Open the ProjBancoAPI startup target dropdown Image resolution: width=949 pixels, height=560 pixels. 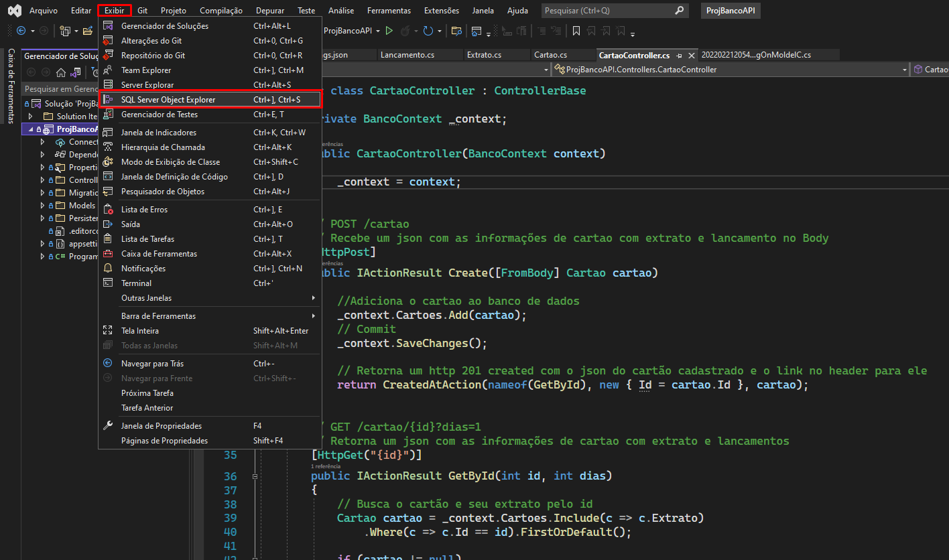click(x=378, y=31)
